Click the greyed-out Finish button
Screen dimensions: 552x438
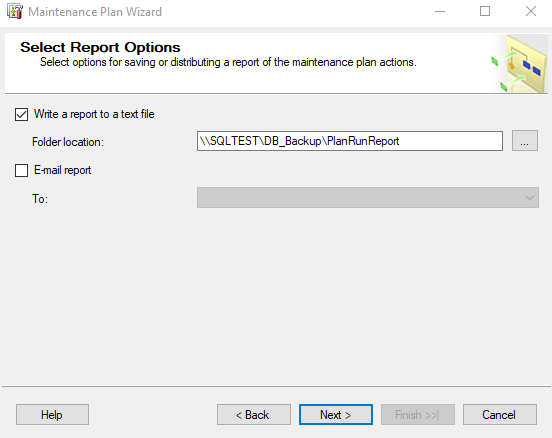418,415
